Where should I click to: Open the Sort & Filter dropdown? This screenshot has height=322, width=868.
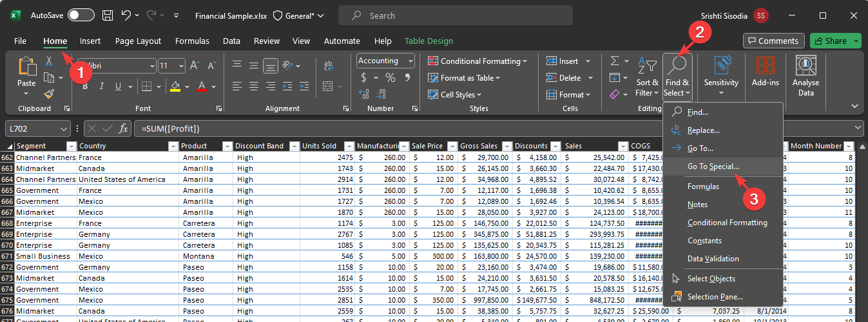647,77
